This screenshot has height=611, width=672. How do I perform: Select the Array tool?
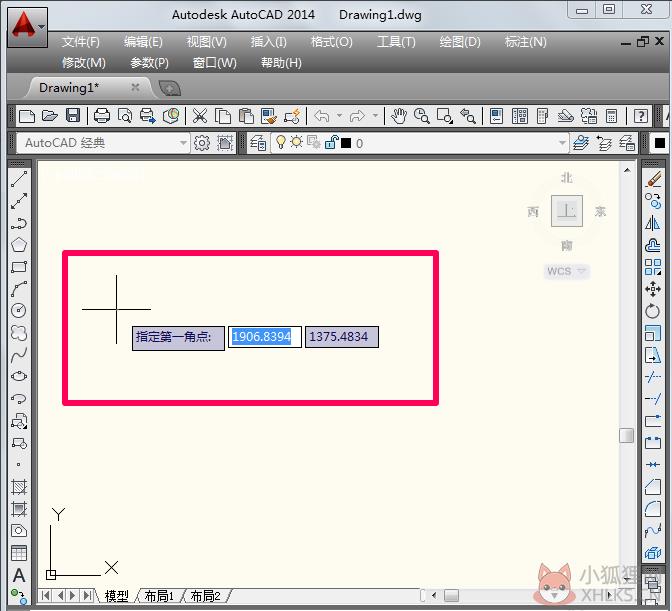tap(653, 267)
